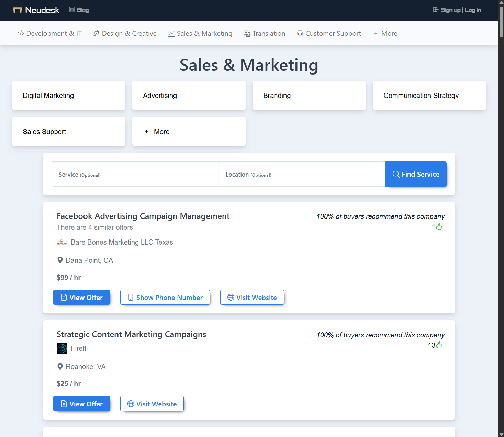The image size is (504, 437).
Task: Click the Translation language icon
Action: [247, 33]
